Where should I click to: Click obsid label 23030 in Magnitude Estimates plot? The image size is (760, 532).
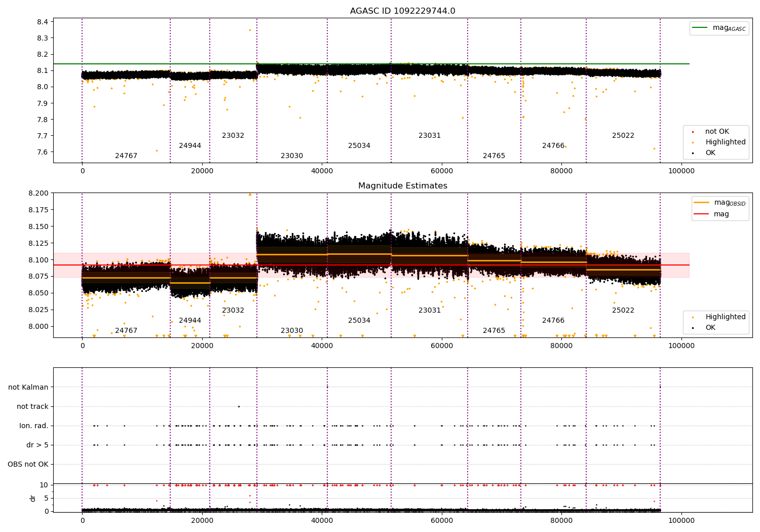click(x=292, y=331)
